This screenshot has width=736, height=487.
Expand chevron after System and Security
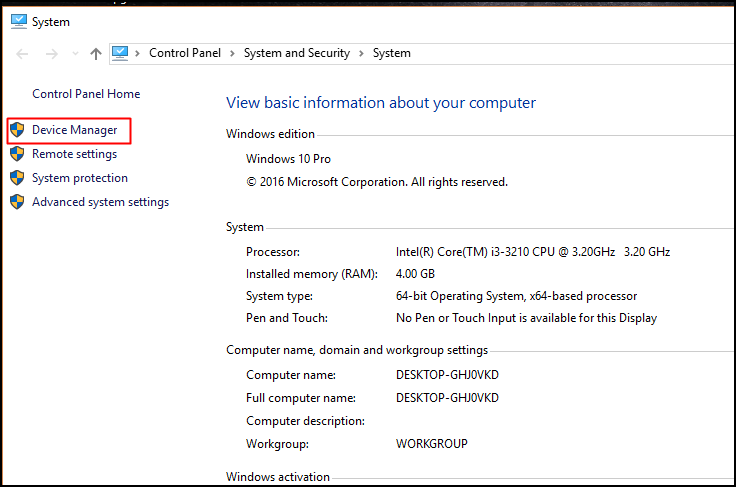click(361, 53)
